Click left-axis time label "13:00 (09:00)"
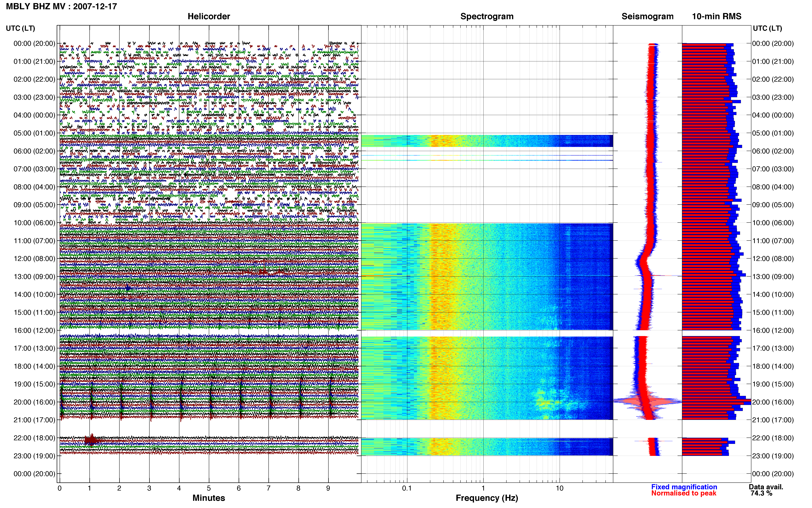The width and height of the screenshot is (812, 508). point(34,277)
